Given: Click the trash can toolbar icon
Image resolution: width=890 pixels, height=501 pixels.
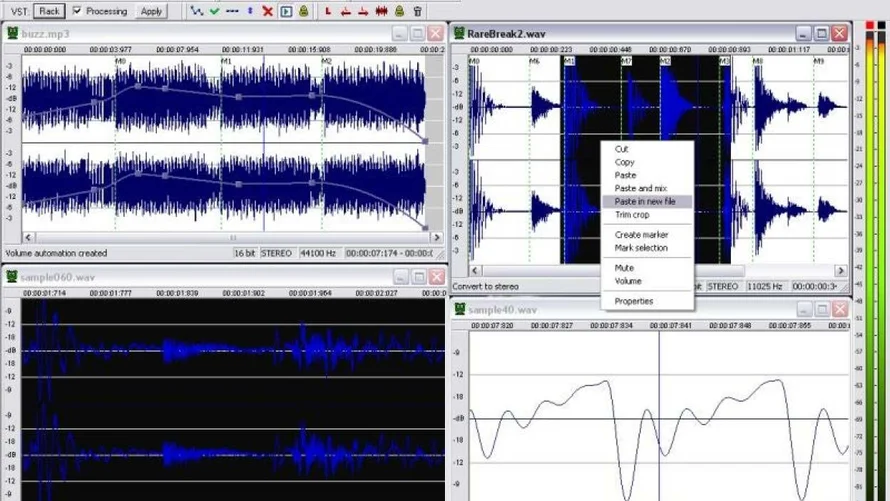Looking at the screenshot, I should pyautogui.click(x=416, y=11).
